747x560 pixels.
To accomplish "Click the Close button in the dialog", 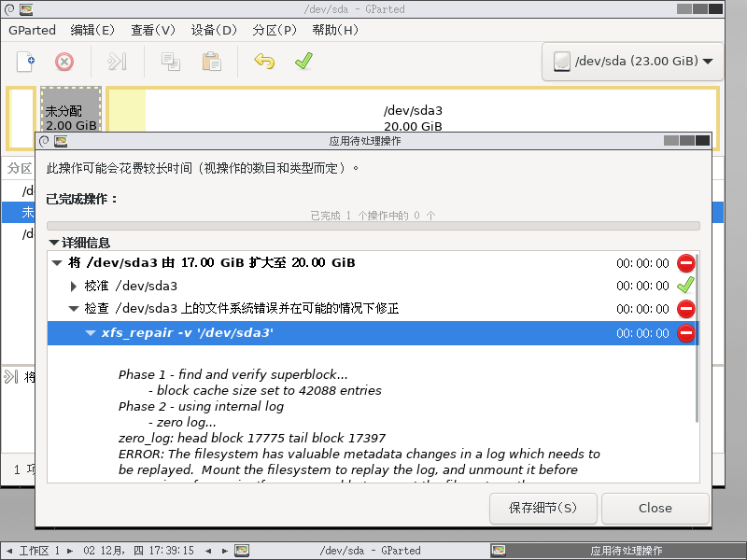I will point(655,508).
